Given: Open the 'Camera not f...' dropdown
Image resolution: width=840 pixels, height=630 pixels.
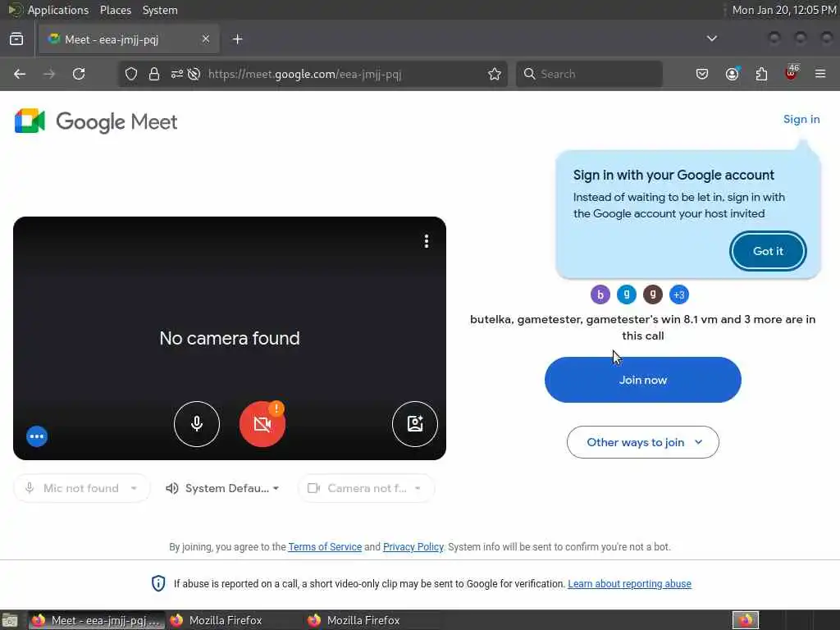Looking at the screenshot, I should point(366,488).
